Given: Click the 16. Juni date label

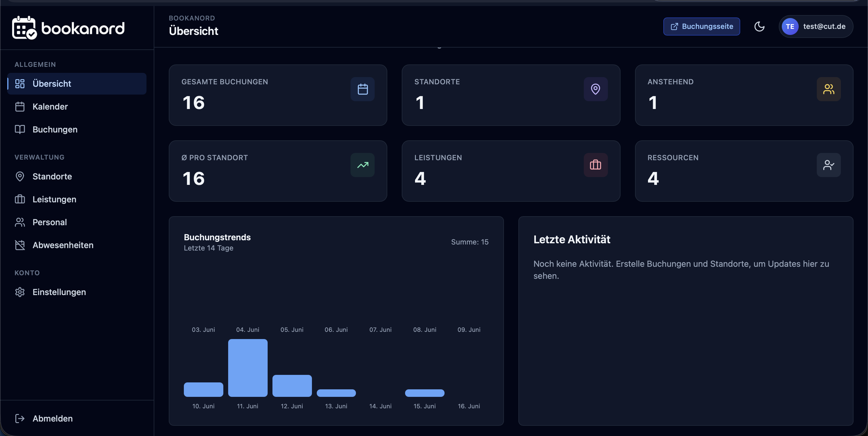Looking at the screenshot, I should click(x=469, y=406).
